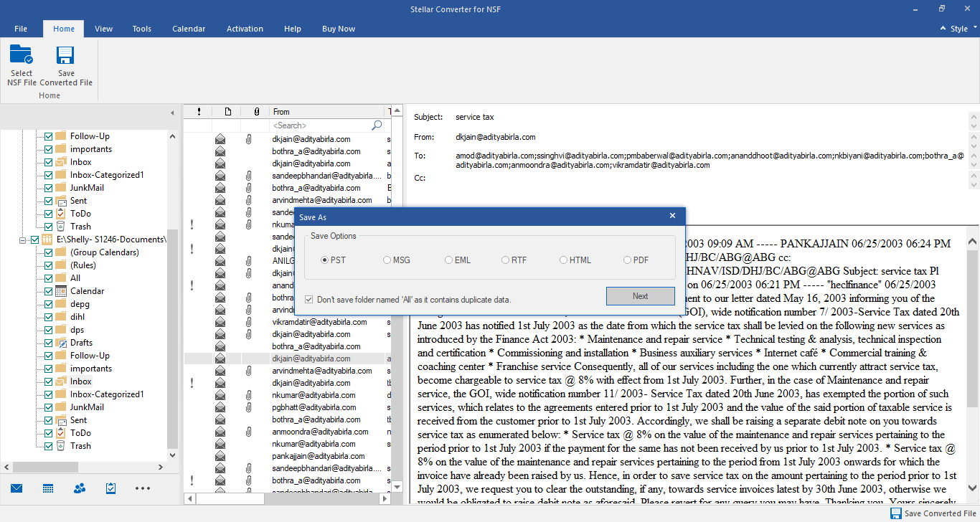Click the Select NSF File ribbon icon
Screen dimensions: 980x522
tap(22, 56)
